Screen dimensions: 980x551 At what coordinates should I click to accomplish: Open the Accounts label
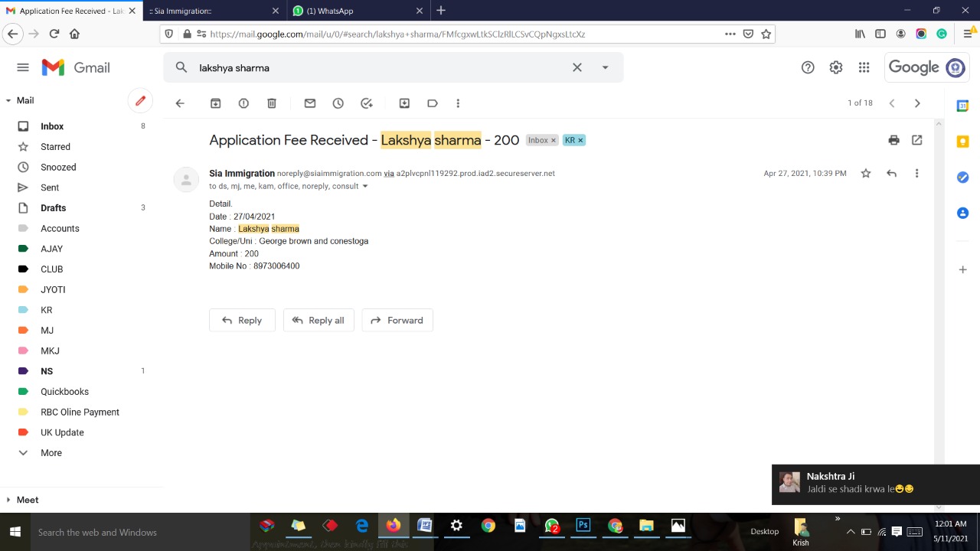(x=60, y=228)
